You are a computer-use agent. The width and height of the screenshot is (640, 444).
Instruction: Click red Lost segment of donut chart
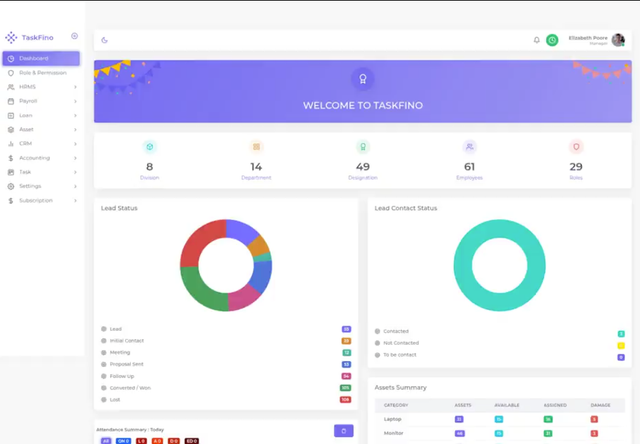pyautogui.click(x=200, y=244)
